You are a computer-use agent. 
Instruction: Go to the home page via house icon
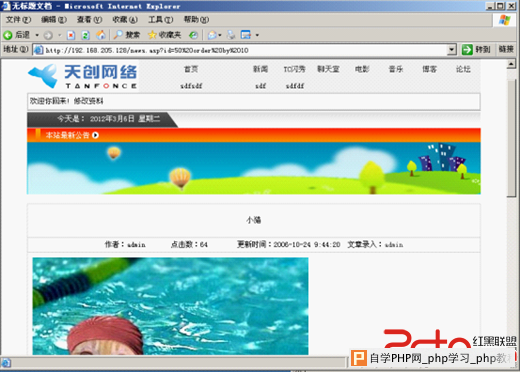pyautogui.click(x=101, y=35)
